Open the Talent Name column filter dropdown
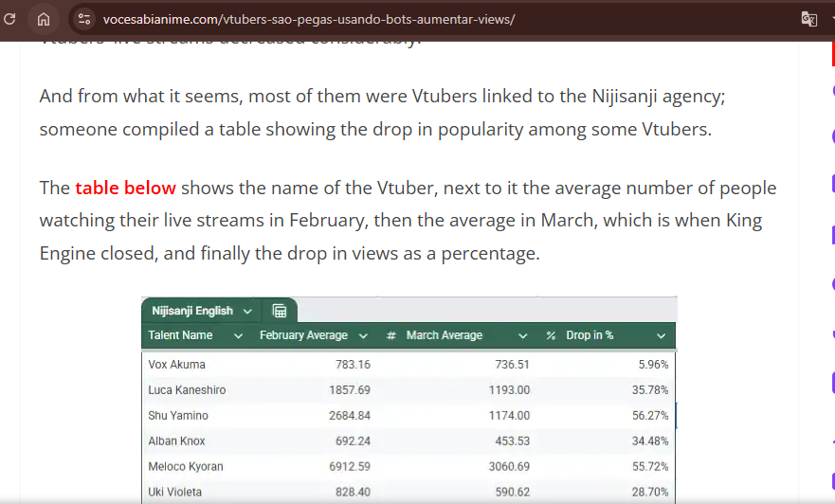The height and width of the screenshot is (504, 835). (x=239, y=335)
